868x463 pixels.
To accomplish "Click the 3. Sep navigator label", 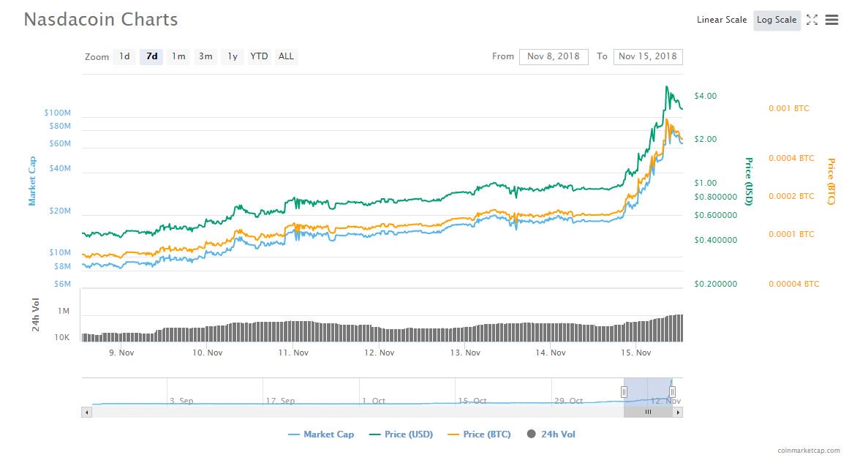I will coord(181,401).
